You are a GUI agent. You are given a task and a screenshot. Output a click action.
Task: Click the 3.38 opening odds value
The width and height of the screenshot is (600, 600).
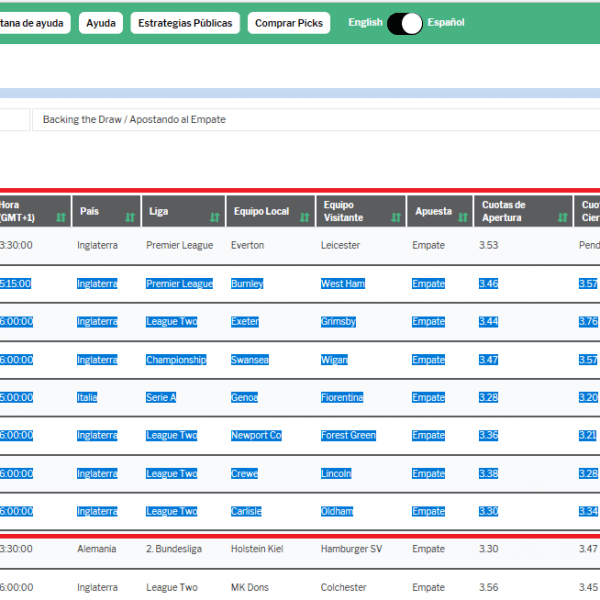click(489, 474)
